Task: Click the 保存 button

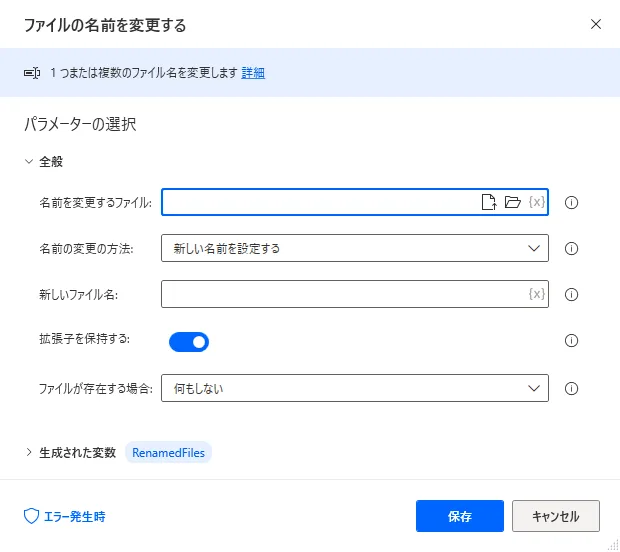Action: (x=460, y=517)
